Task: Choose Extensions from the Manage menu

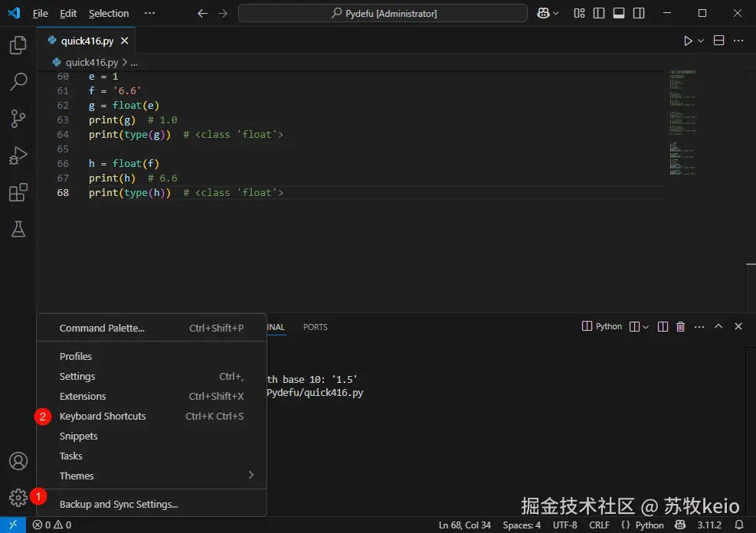Action: click(152, 396)
